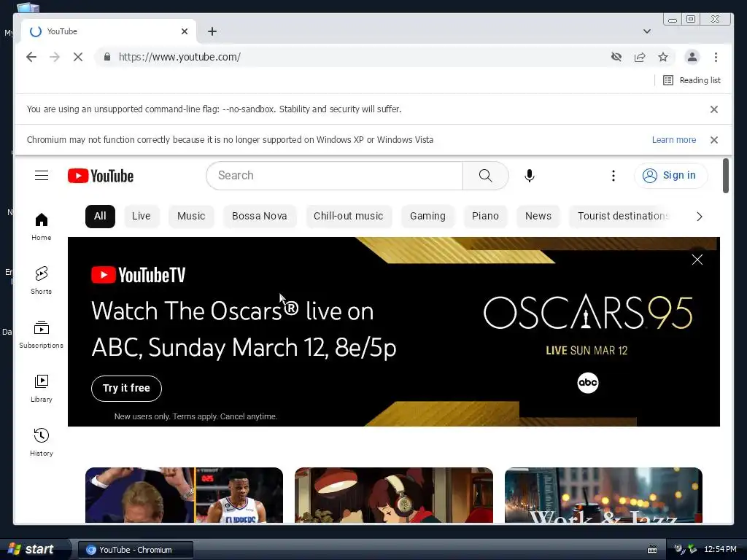
Task: Open the Windows start menu
Action: click(34, 549)
